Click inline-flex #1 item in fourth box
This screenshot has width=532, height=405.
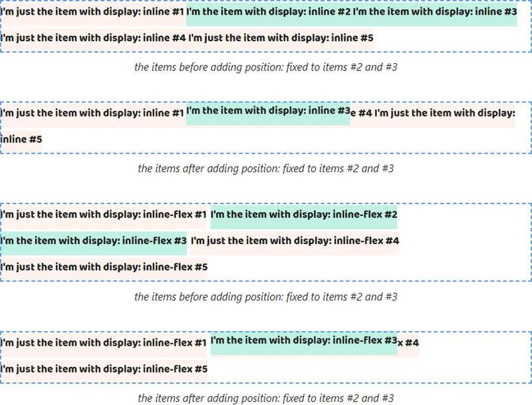point(103,346)
